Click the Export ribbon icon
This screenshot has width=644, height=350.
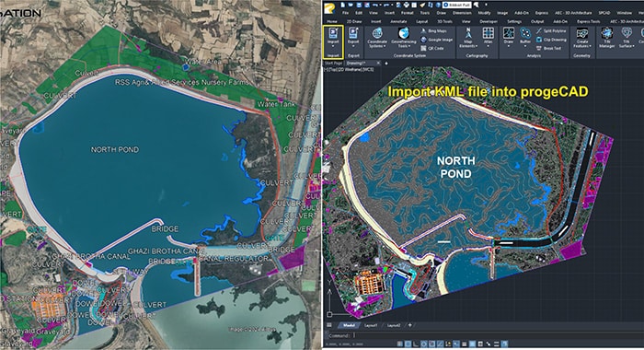pyautogui.click(x=353, y=38)
